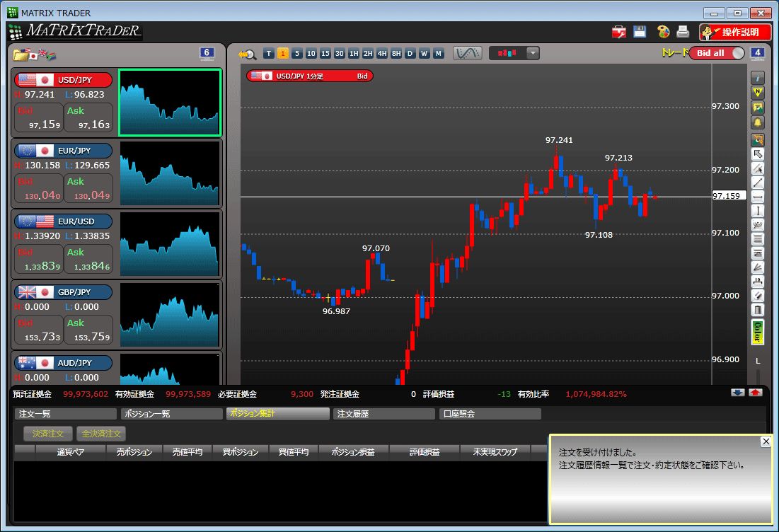Open the GBP/JPY mini chart thumbnail
The width and height of the screenshot is (779, 532).
tap(170, 314)
